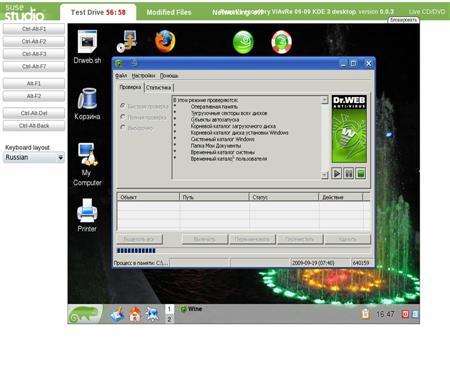Click the Выделить все button
Viewport: 450px width, 384px height.
point(140,239)
